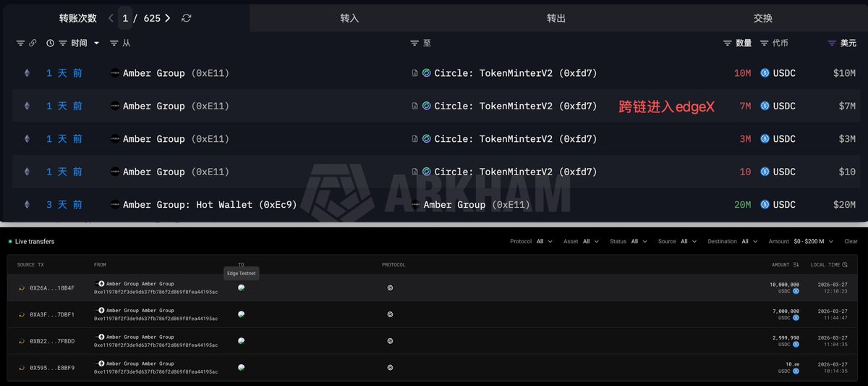Screen dimensions: 868x386
Task: Click the $7M dollar value
Action: click(x=847, y=106)
